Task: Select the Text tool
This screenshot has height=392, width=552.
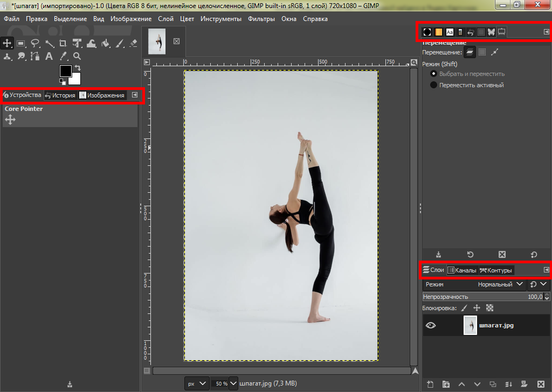Action: [49, 56]
